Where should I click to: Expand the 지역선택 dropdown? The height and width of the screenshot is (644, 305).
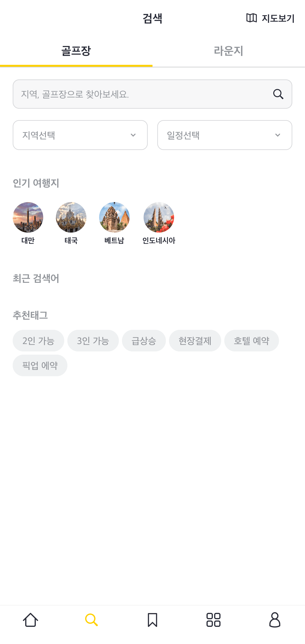click(x=80, y=135)
